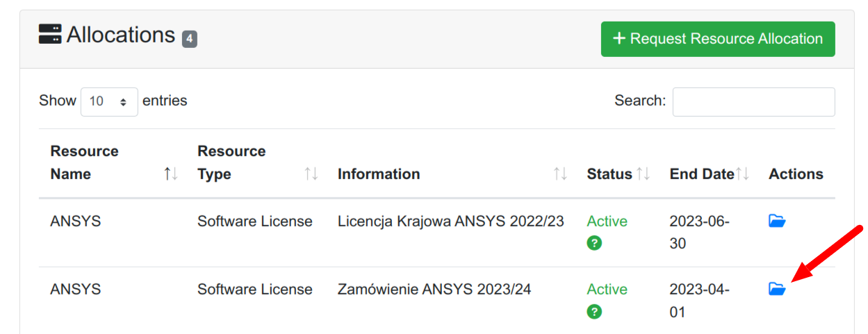868x334 pixels.
Task: Click the Active status in the second row
Action: pos(607,290)
